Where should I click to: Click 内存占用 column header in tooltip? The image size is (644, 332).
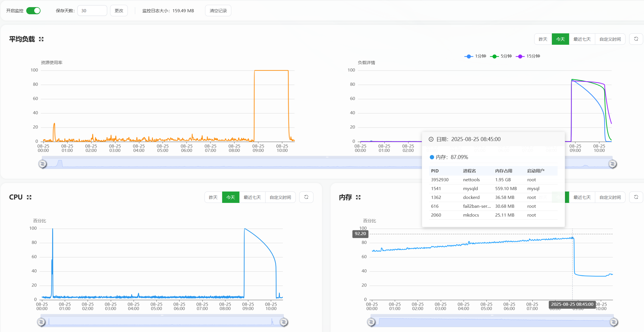click(x=504, y=171)
